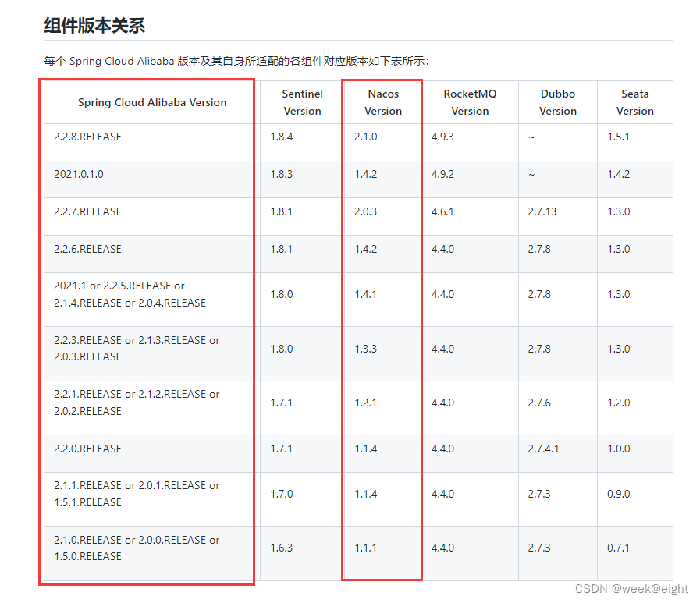The width and height of the screenshot is (700, 603).
Task: Click Nacos value '1.4.1'
Action: (x=366, y=294)
